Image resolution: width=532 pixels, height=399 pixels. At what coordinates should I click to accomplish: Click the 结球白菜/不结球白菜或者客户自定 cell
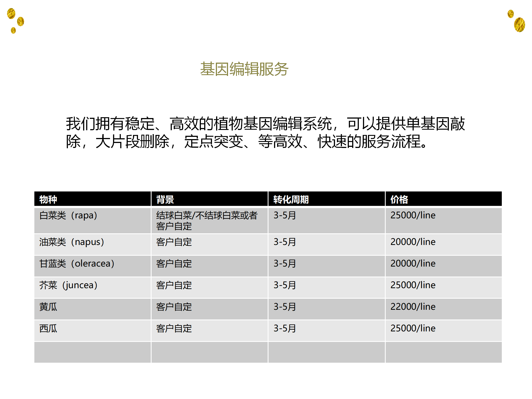click(x=209, y=221)
